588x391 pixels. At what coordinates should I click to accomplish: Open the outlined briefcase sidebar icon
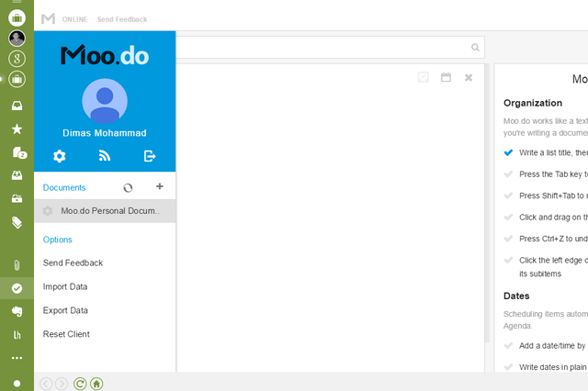[17, 80]
